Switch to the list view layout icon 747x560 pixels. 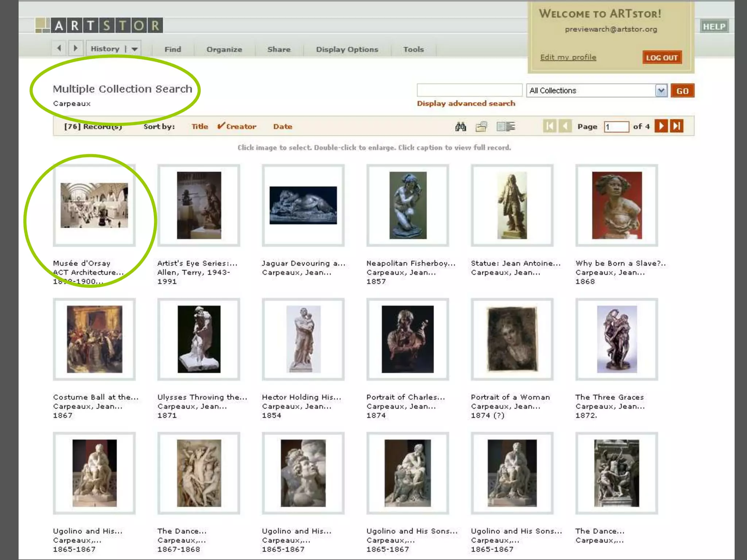pos(506,127)
